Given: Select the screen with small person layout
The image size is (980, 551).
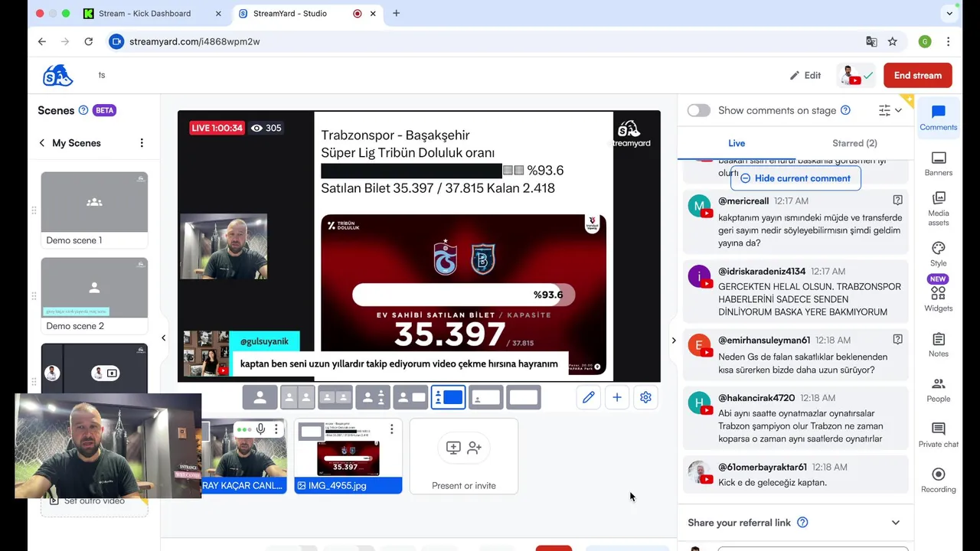Looking at the screenshot, I should [x=485, y=397].
